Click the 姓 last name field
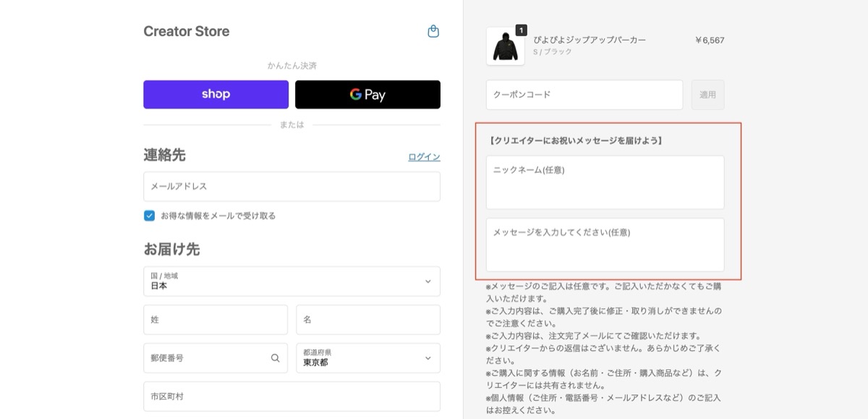The width and height of the screenshot is (868, 419). click(x=216, y=319)
